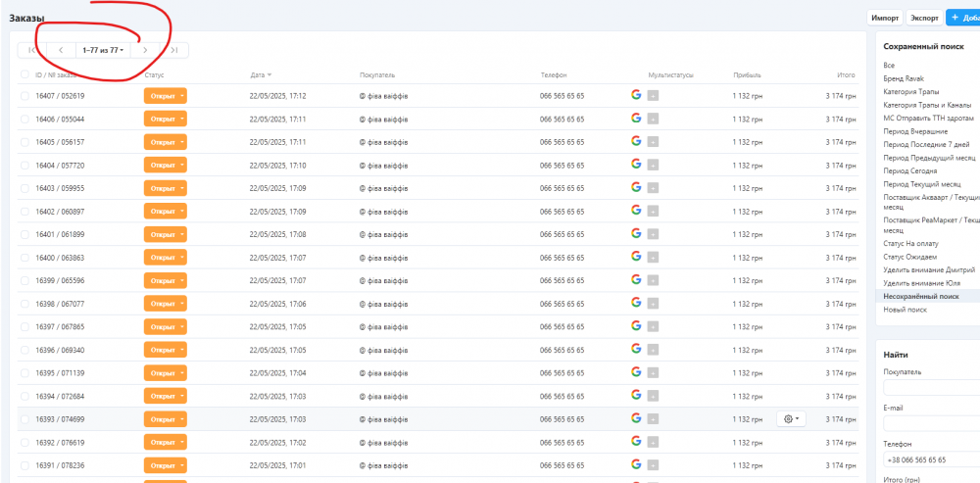Tick the select-all checkbox in table header
The height and width of the screenshot is (483, 980).
[x=24, y=74]
